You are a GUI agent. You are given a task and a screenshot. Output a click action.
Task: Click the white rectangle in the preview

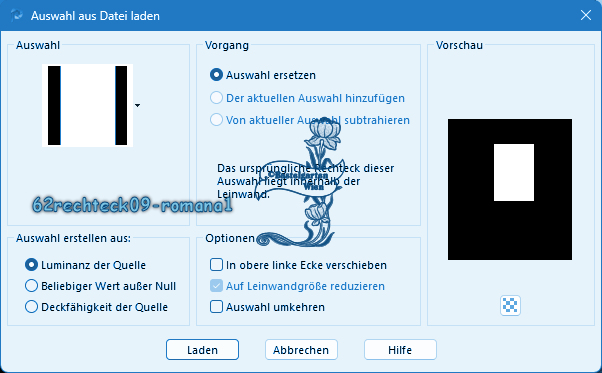click(514, 172)
